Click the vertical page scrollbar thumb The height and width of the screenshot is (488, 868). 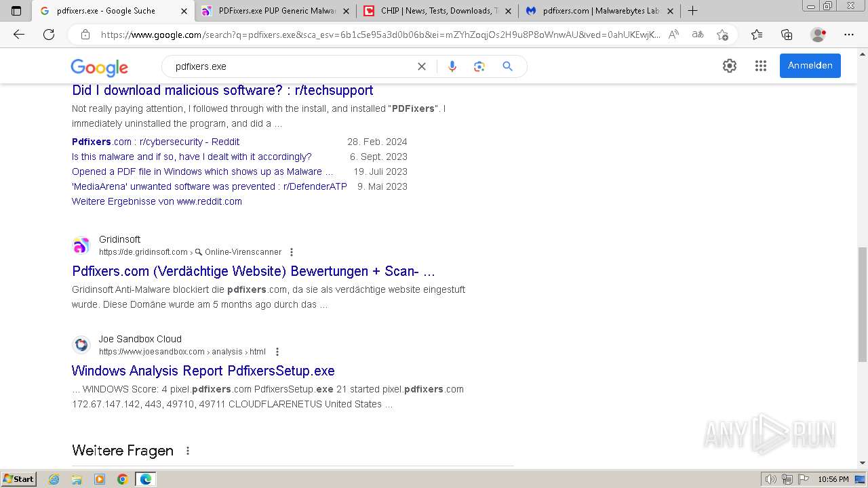(x=863, y=305)
